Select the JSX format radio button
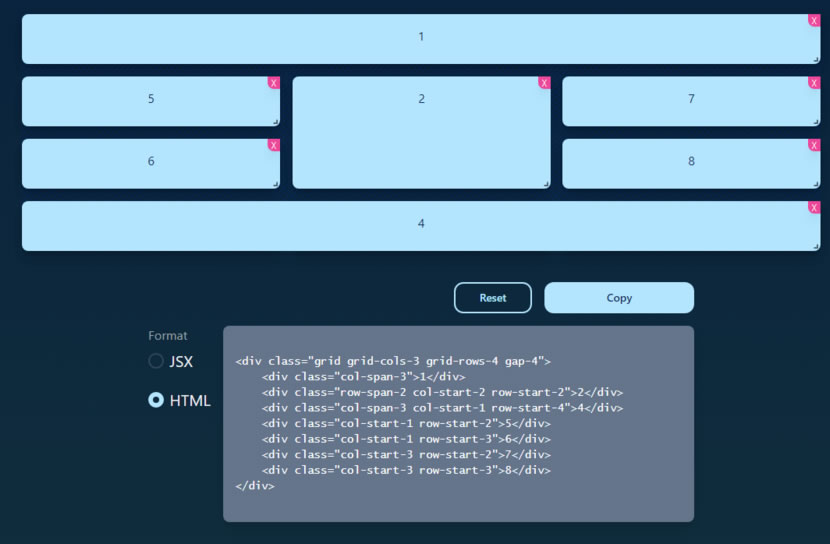 click(156, 361)
